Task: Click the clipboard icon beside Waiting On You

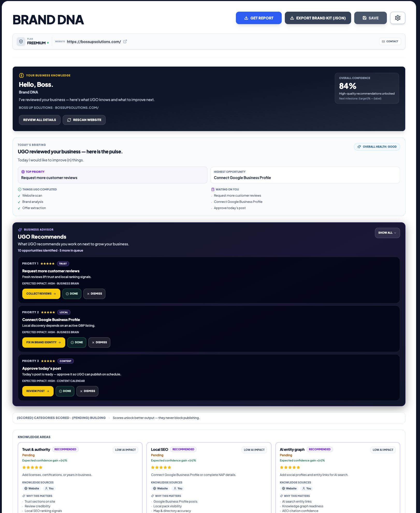Action: pos(213,189)
